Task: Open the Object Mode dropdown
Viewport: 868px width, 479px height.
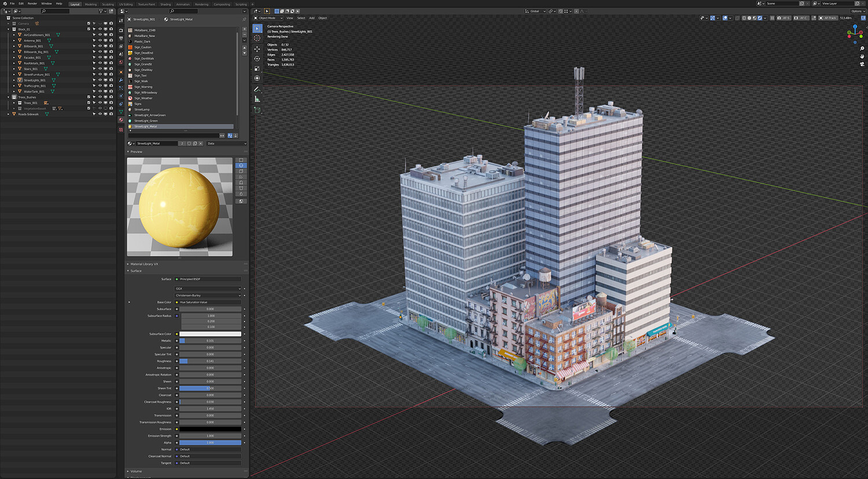Action: 267,18
